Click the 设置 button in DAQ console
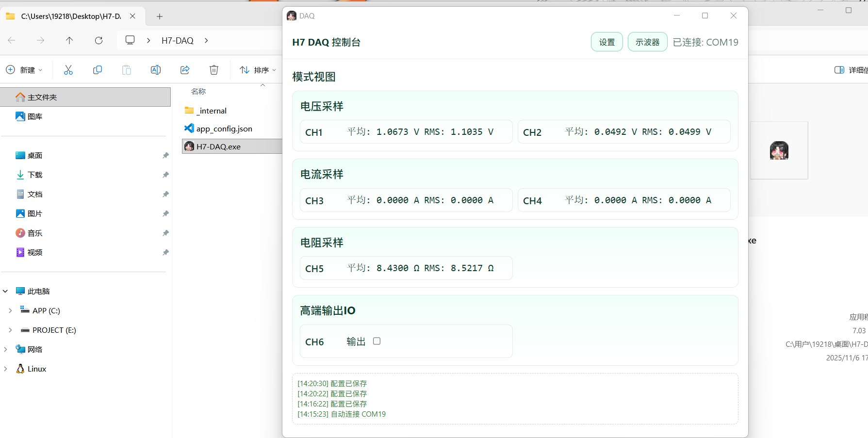Viewport: 868px width, 438px height. coord(606,42)
